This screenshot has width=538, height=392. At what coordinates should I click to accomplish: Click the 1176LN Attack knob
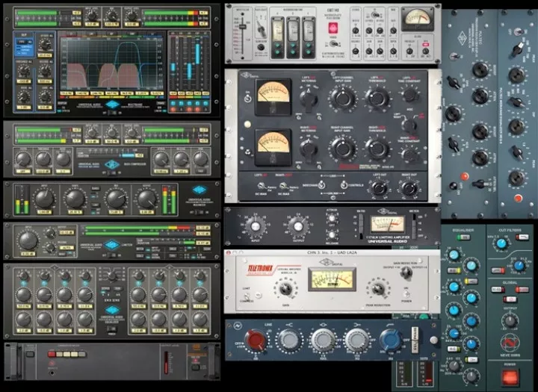(x=332, y=218)
